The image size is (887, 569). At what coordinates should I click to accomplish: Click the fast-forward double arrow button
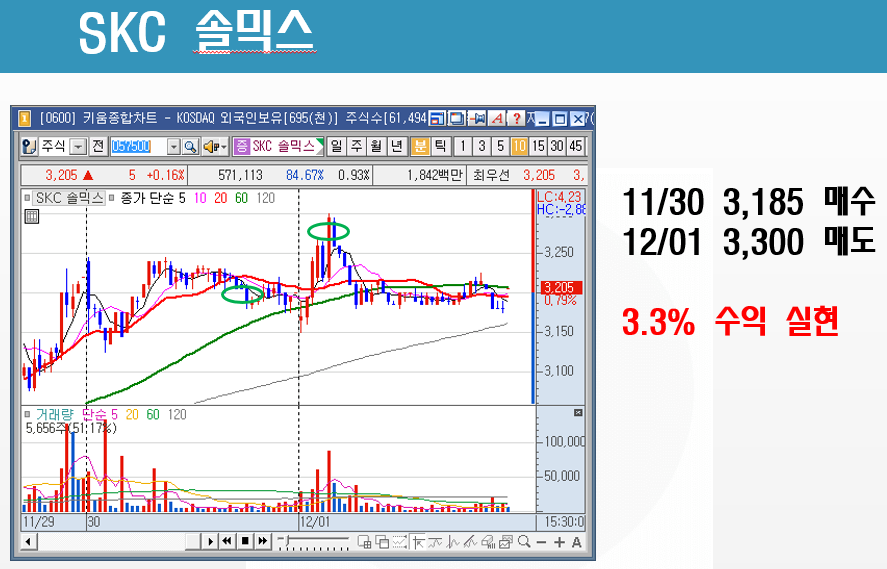tap(262, 542)
